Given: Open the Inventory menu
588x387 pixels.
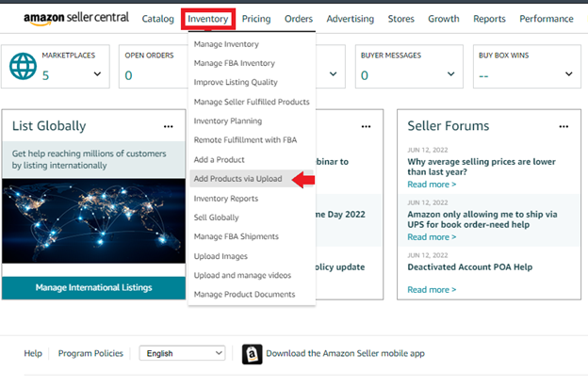Looking at the screenshot, I should coord(208,19).
